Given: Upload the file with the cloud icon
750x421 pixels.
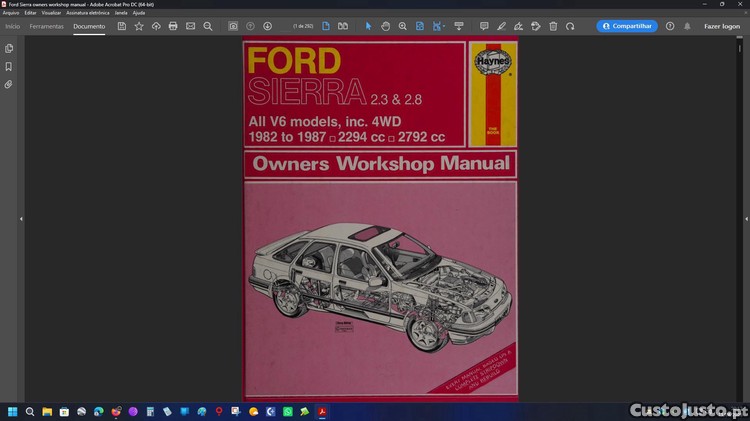Looking at the screenshot, I should tap(156, 26).
